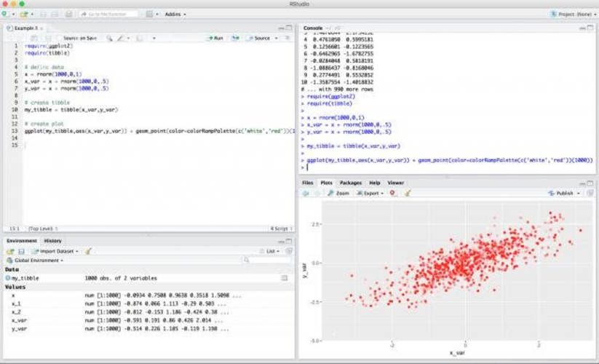Viewport: 599px width, 364px height.
Task: Click the Publish button
Action: click(x=561, y=193)
